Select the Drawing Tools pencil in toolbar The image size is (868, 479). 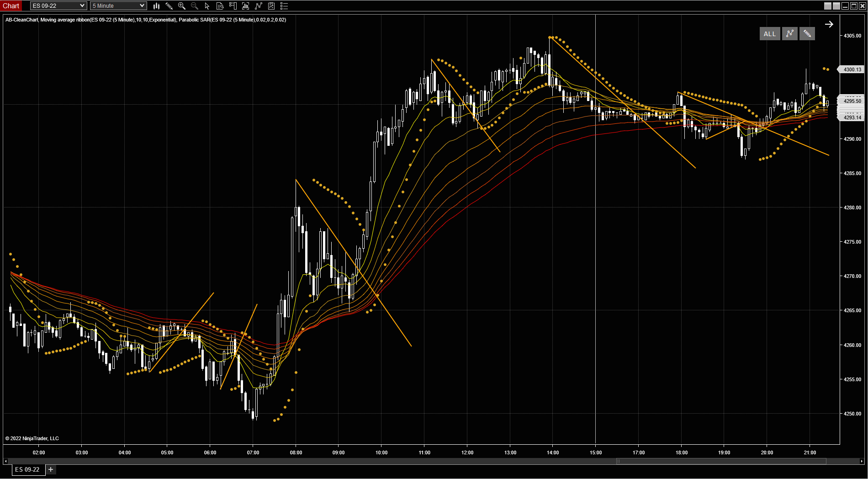(169, 6)
